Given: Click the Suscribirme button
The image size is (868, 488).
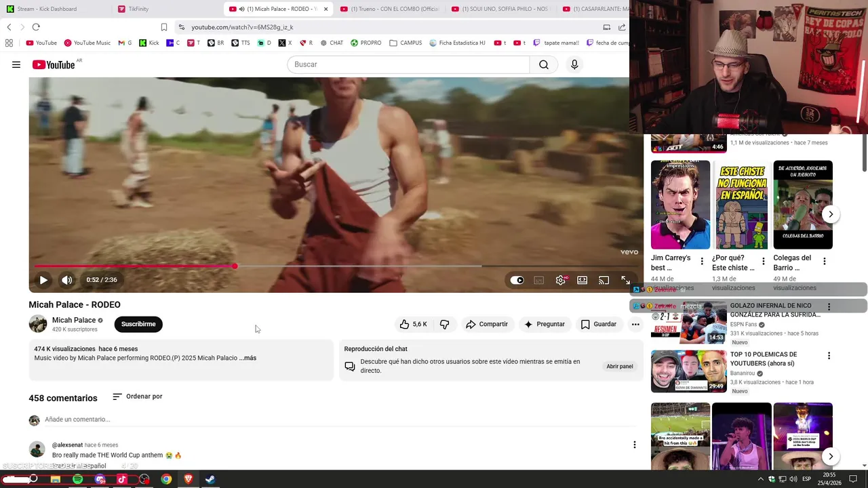Looking at the screenshot, I should click(138, 324).
